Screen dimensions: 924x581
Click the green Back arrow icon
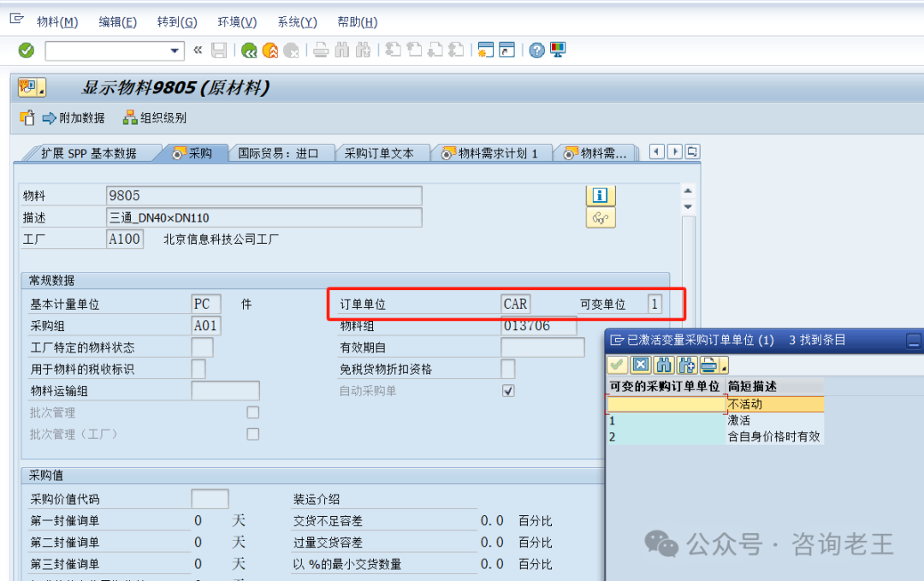tap(249, 50)
